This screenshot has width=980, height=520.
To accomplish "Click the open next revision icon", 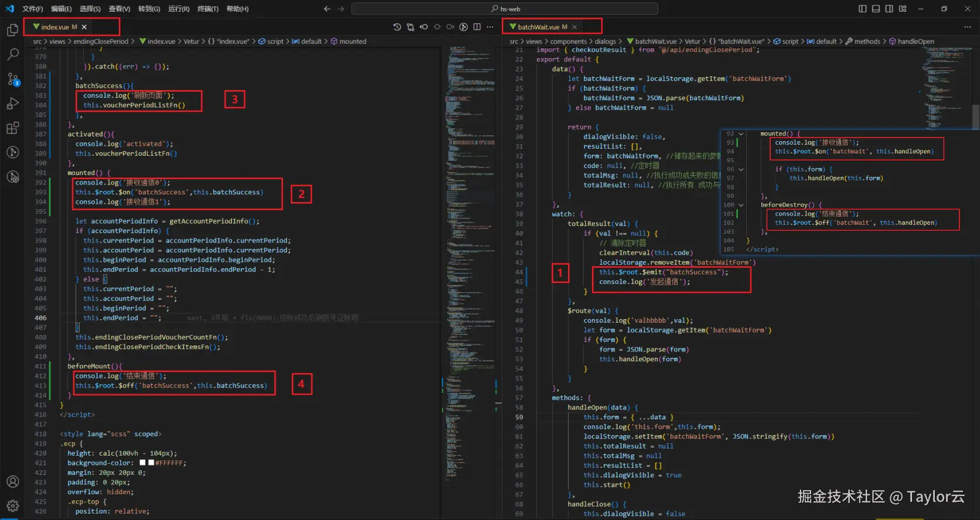I will (450, 27).
